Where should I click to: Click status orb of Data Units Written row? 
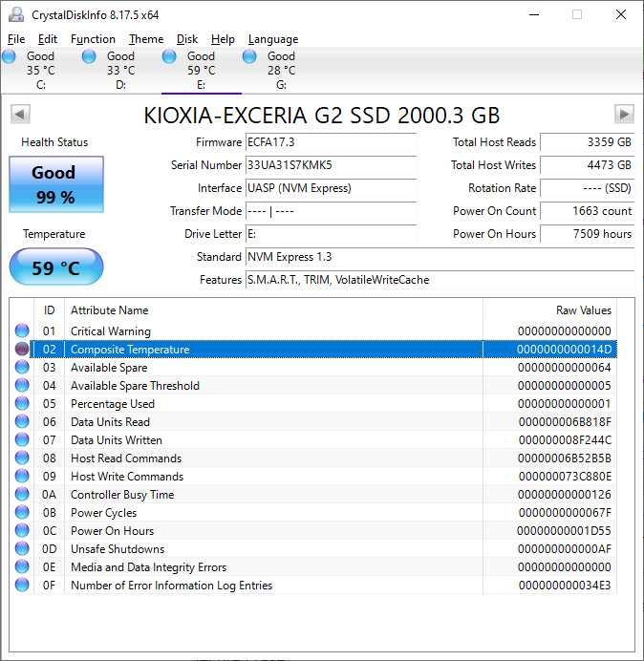tap(22, 439)
